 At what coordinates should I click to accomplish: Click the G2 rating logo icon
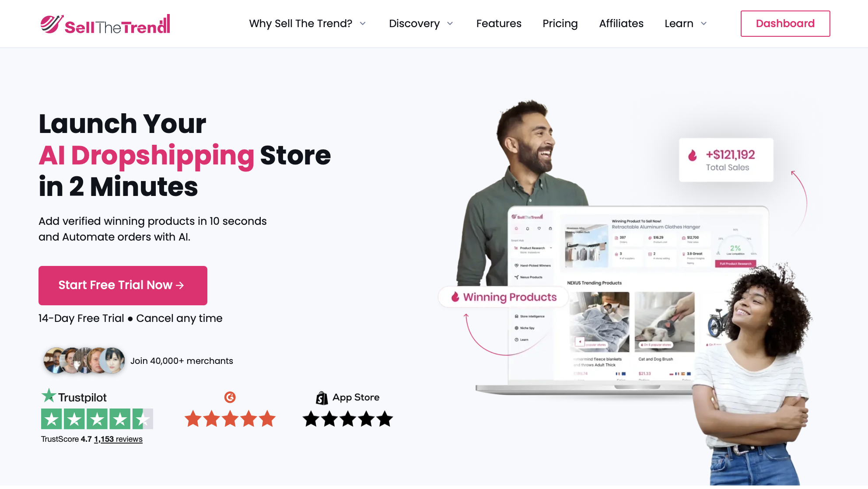[x=230, y=397]
